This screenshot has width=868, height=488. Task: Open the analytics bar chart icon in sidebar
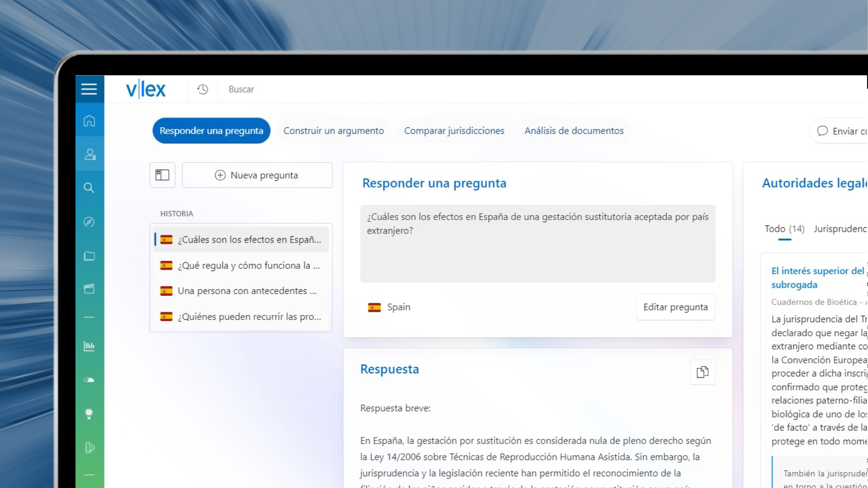pyautogui.click(x=90, y=346)
